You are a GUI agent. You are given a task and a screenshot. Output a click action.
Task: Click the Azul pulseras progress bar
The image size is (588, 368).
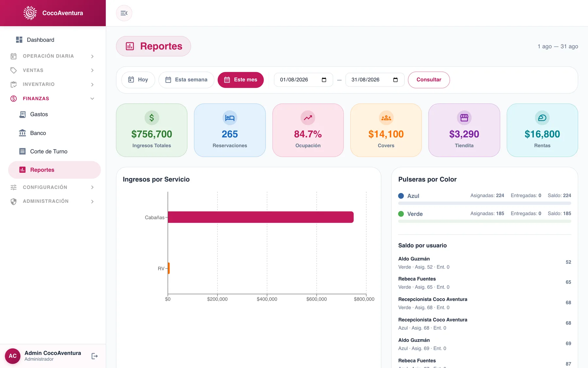pyautogui.click(x=485, y=203)
